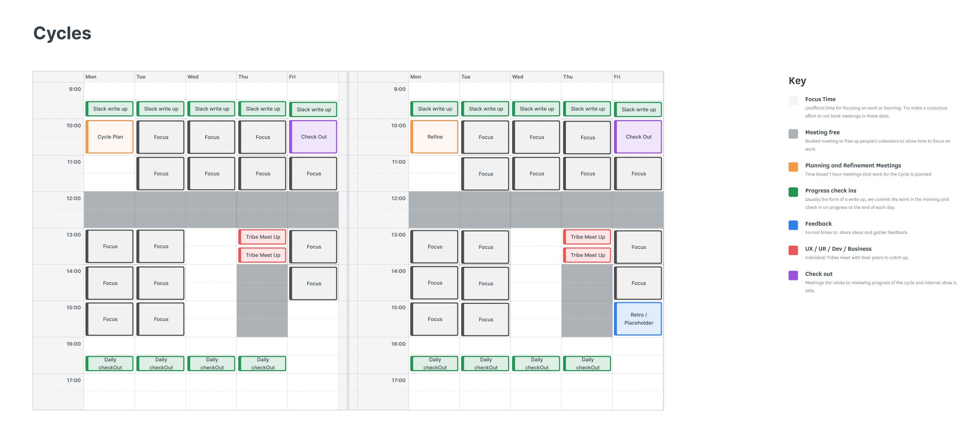Image resolution: width=980 pixels, height=434 pixels.
Task: Select the red UX / UR / Dev swatch
Action: point(793,250)
